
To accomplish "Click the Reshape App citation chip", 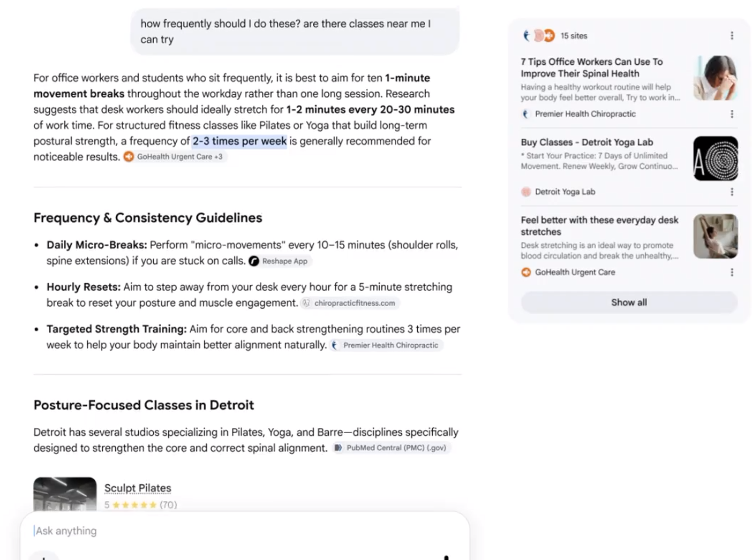I will tap(280, 261).
